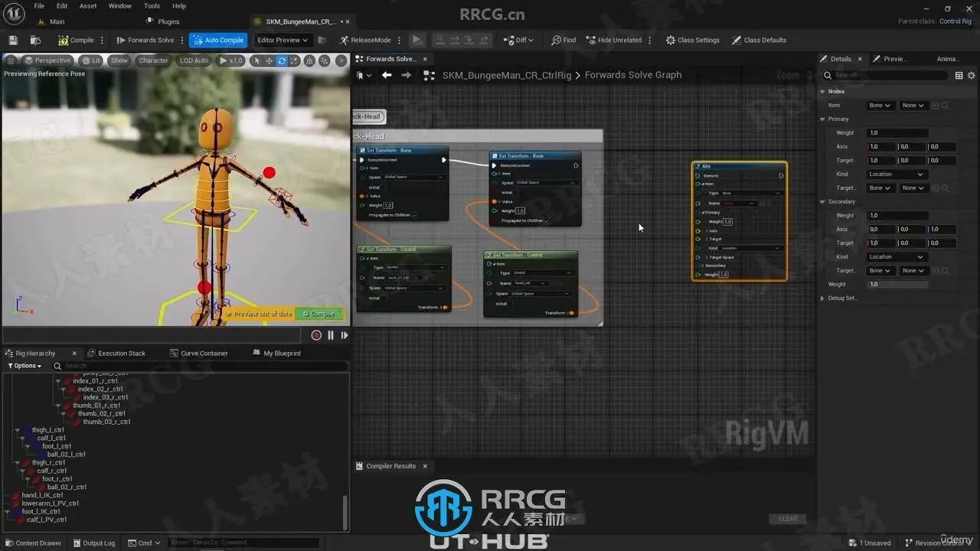Open the Perspective viewport view button

point(47,60)
